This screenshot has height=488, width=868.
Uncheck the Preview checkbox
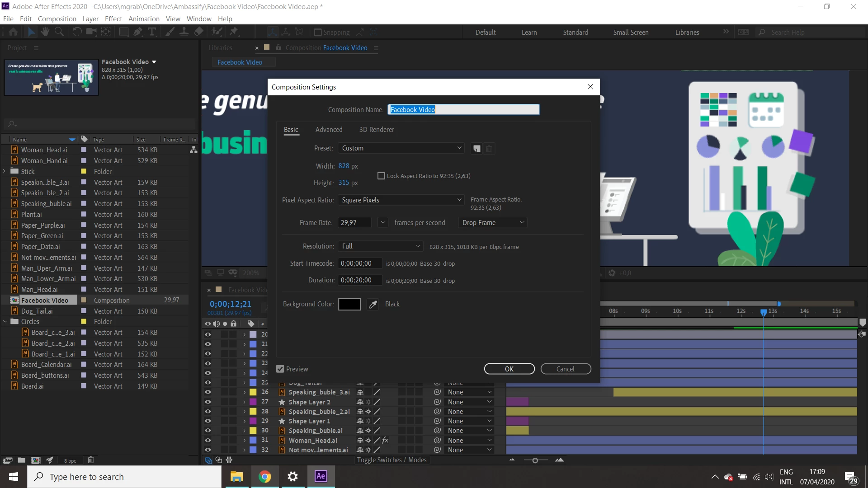(280, 369)
